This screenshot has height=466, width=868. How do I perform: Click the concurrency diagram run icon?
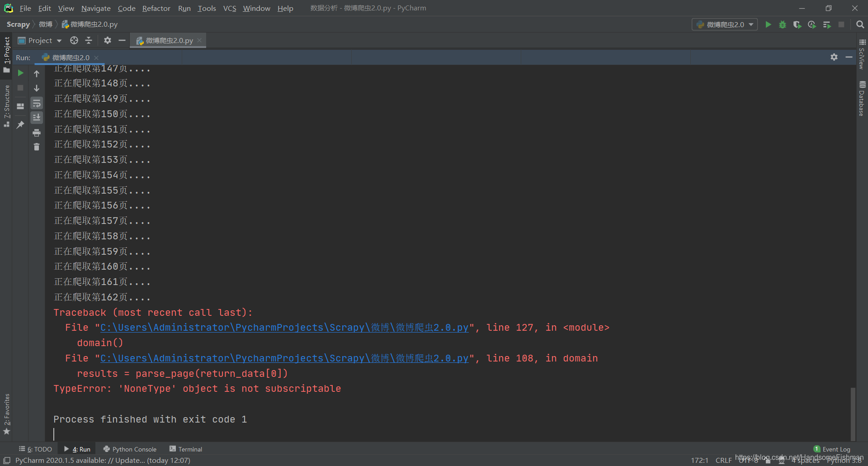point(827,24)
